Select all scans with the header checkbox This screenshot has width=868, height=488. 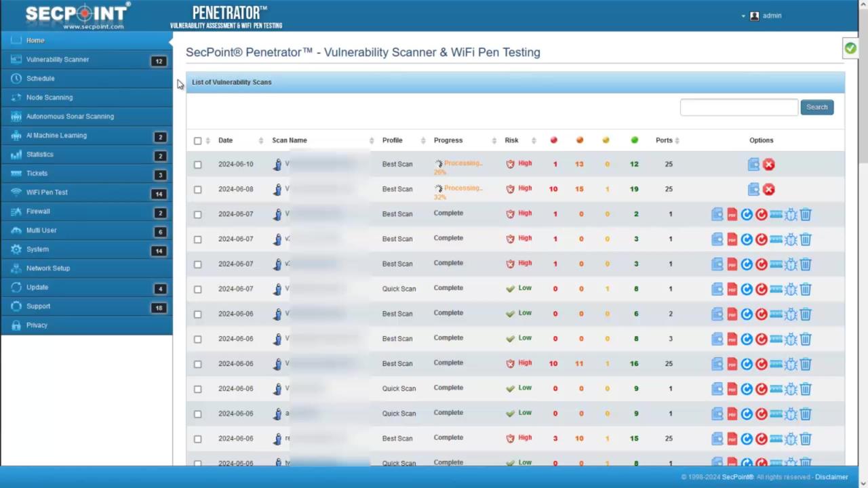[x=197, y=140]
